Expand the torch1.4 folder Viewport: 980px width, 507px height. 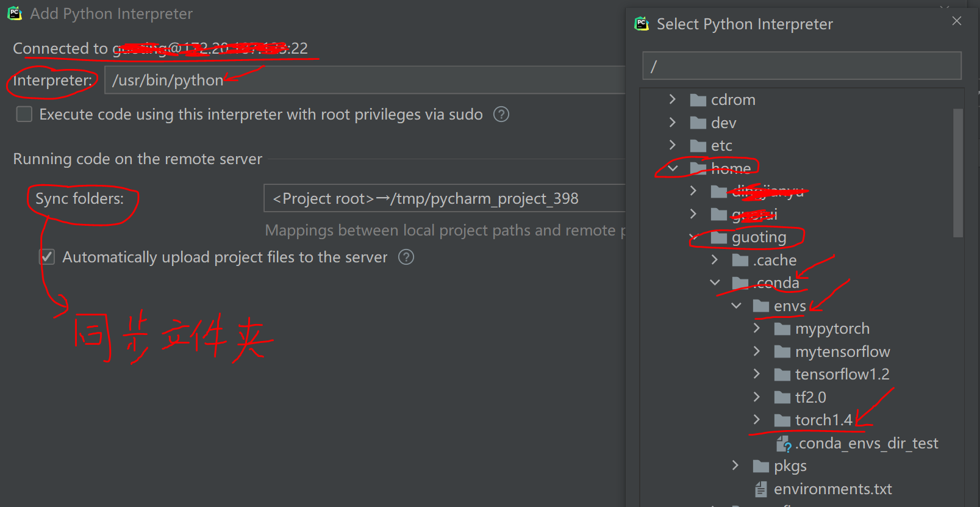coord(757,419)
